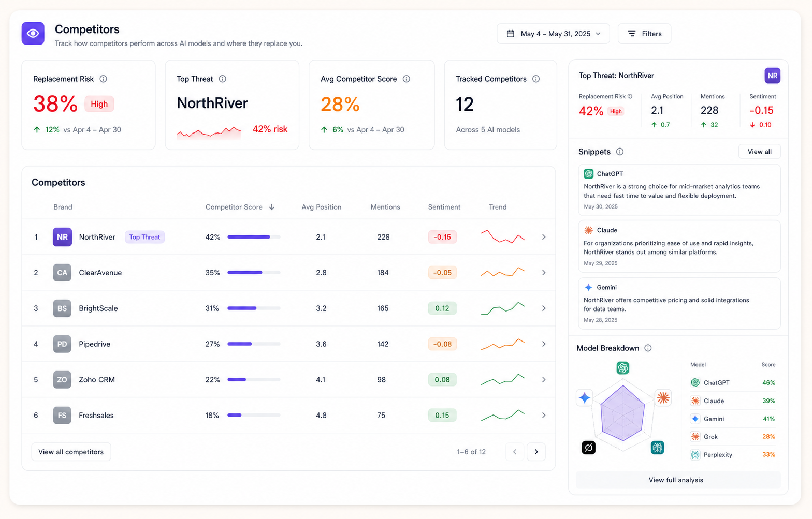
Task: Click Sentiment column header
Action: (444, 207)
